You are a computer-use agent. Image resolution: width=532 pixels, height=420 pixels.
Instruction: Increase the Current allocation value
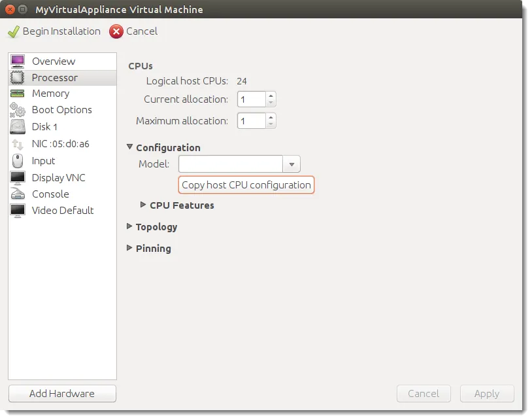pos(271,96)
